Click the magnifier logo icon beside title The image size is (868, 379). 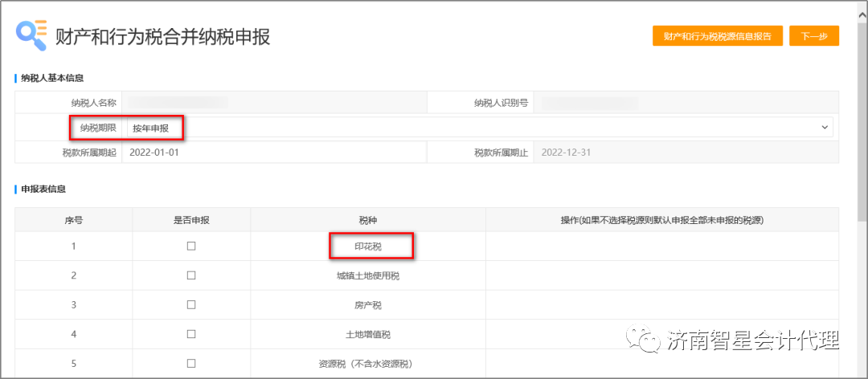[x=31, y=35]
